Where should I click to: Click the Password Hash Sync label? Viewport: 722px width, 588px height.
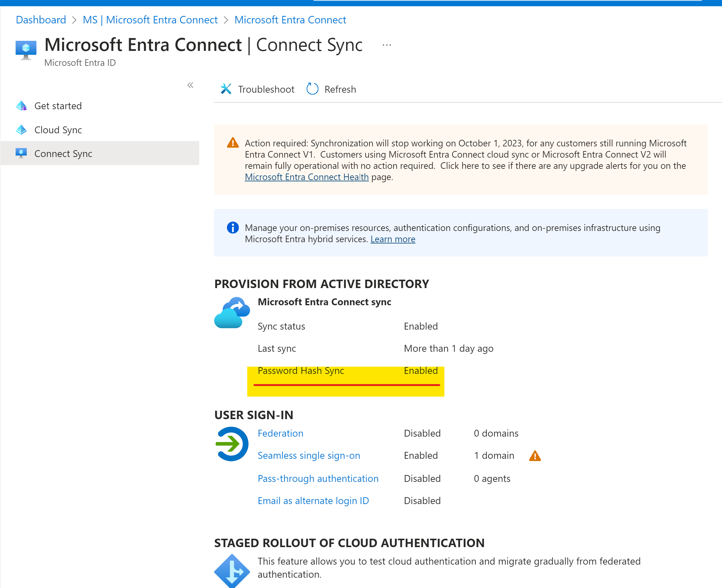301,370
